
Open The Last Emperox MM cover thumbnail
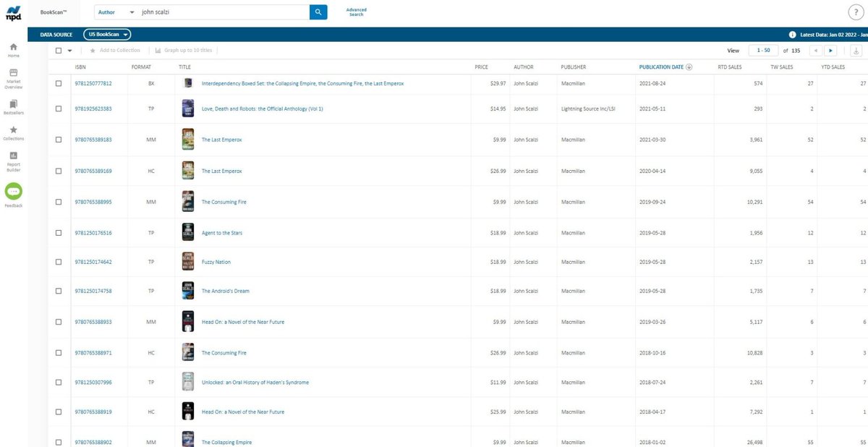[x=188, y=140]
